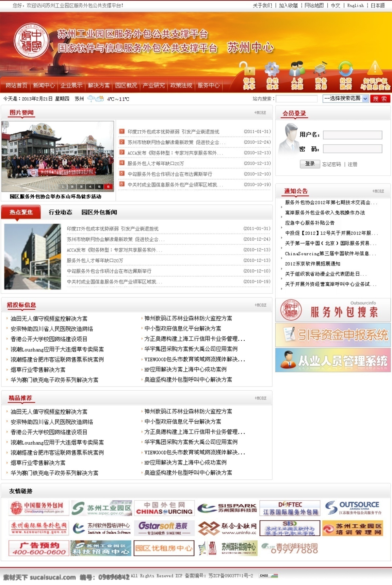
Task: Open the 产业研究 menu item
Action: tap(154, 85)
